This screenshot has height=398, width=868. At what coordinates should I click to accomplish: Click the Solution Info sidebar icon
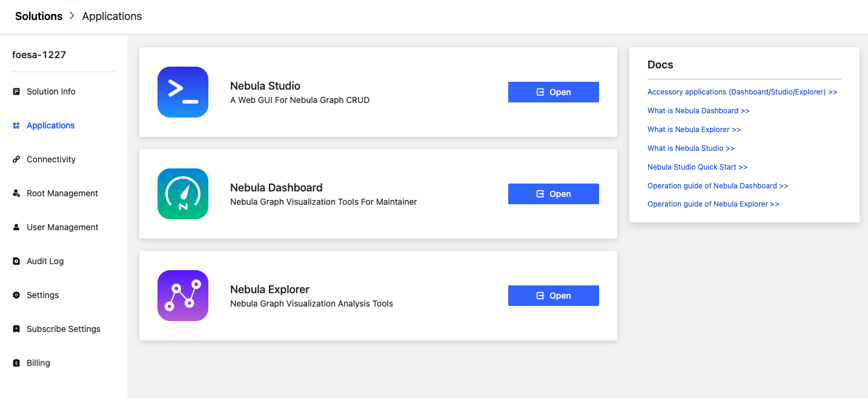16,91
